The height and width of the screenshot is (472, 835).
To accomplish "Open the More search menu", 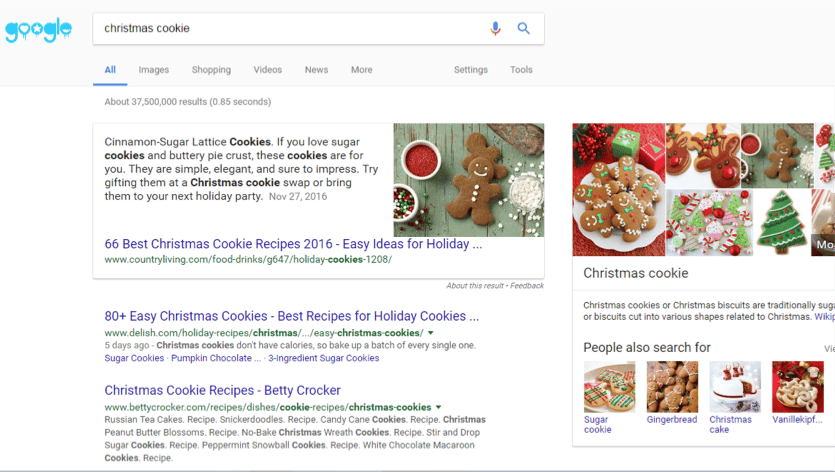I will click(x=361, y=70).
